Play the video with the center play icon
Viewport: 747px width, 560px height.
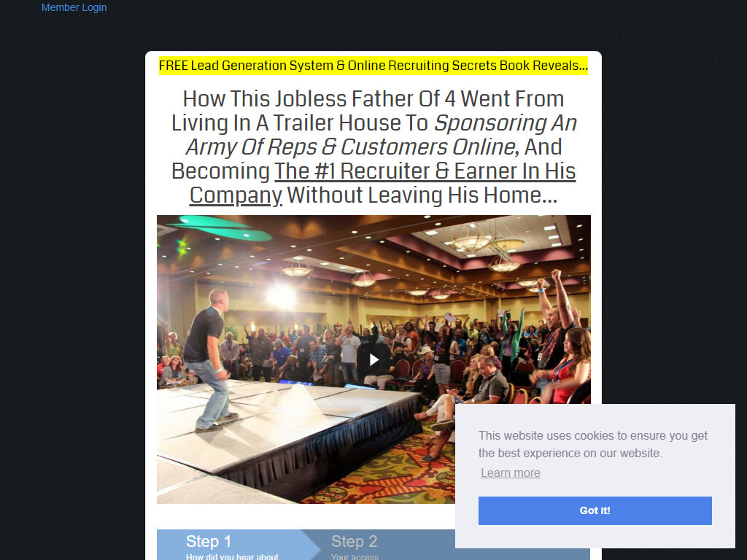374,359
